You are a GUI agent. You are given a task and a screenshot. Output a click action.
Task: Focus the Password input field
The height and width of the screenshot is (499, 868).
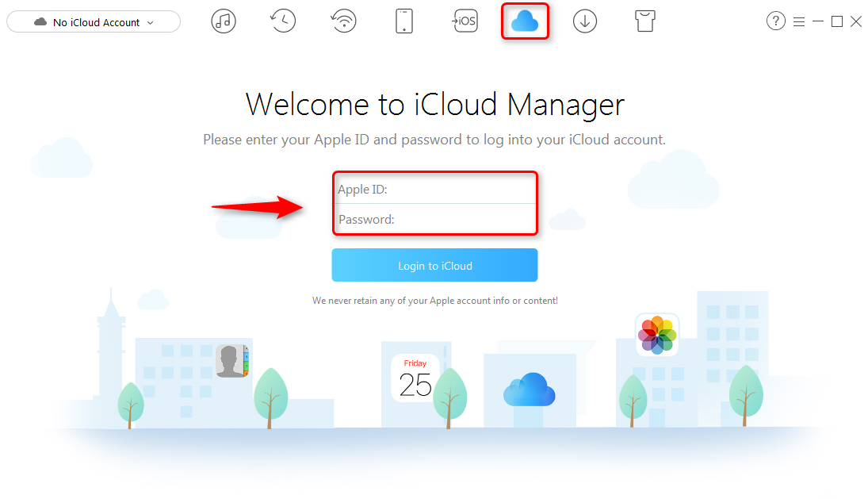coord(435,219)
